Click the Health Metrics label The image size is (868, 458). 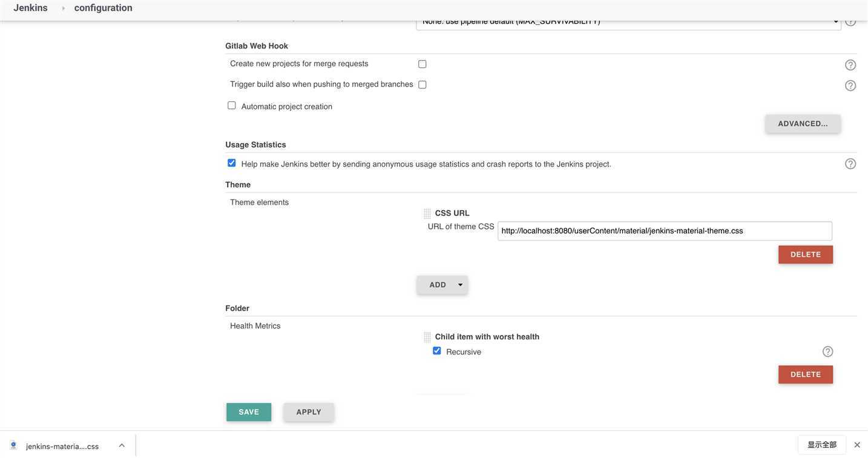pos(255,326)
